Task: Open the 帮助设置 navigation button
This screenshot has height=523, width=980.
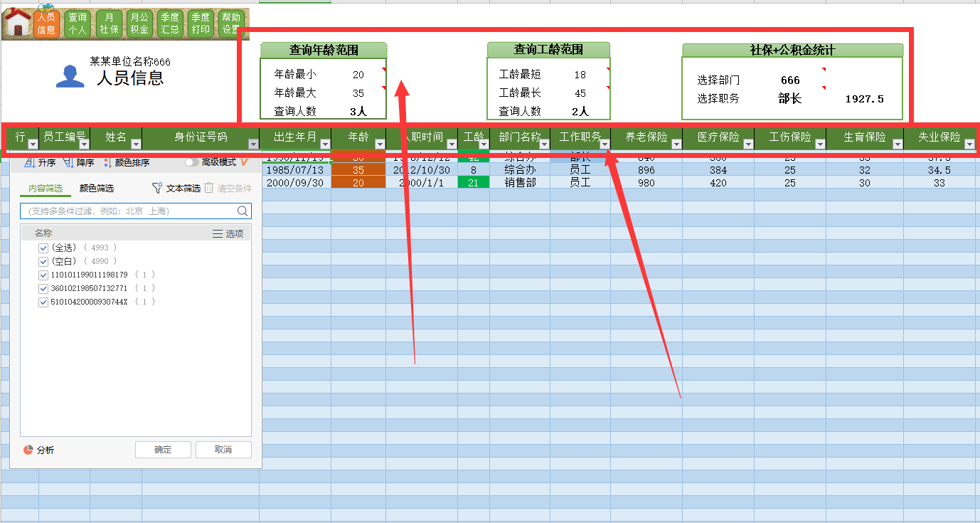Action: (x=231, y=23)
